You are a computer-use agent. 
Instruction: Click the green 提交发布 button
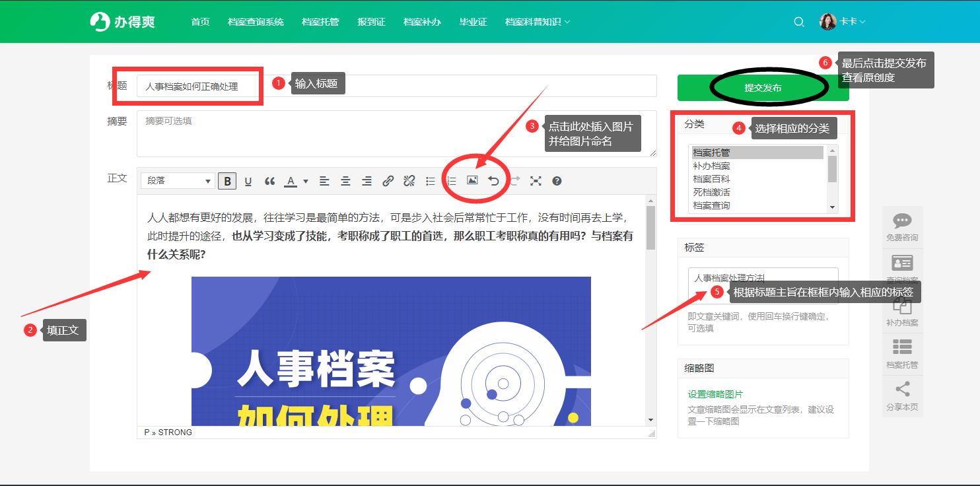[763, 88]
